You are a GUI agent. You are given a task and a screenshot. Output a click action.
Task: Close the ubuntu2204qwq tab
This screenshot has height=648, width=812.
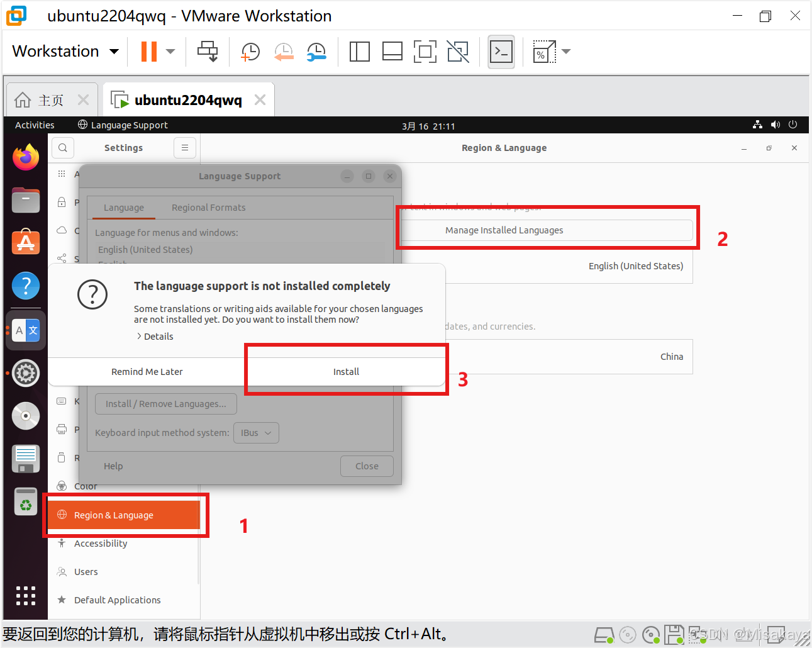pyautogui.click(x=260, y=100)
